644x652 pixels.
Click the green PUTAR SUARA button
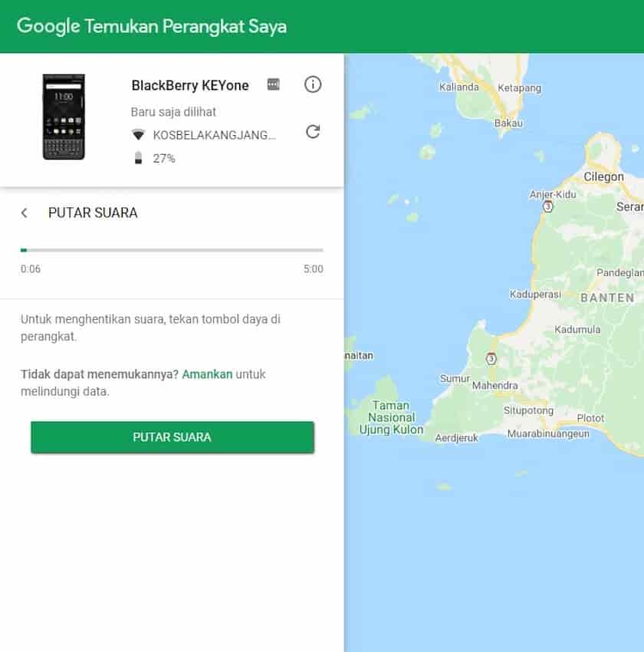[172, 437]
